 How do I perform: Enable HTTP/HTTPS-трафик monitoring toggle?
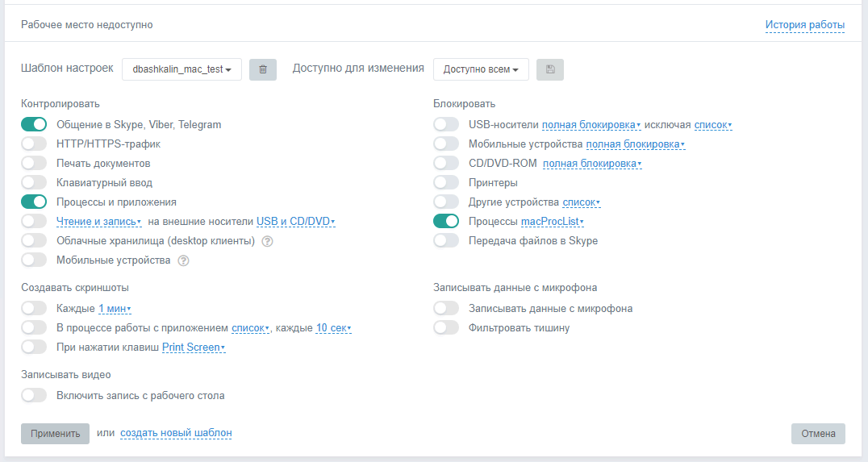34,144
